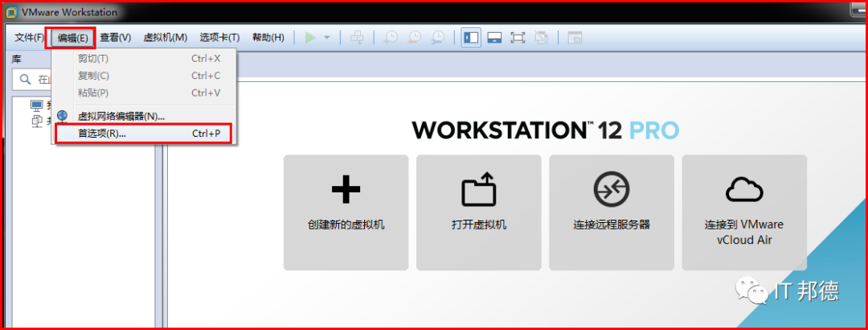
Task: Open the 帮助(H) menu
Action: 268,38
